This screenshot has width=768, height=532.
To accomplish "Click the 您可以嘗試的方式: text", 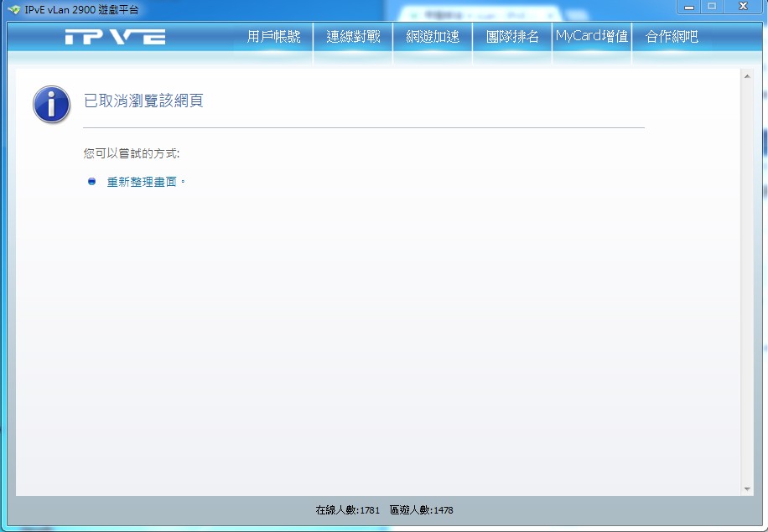I will coord(132,153).
